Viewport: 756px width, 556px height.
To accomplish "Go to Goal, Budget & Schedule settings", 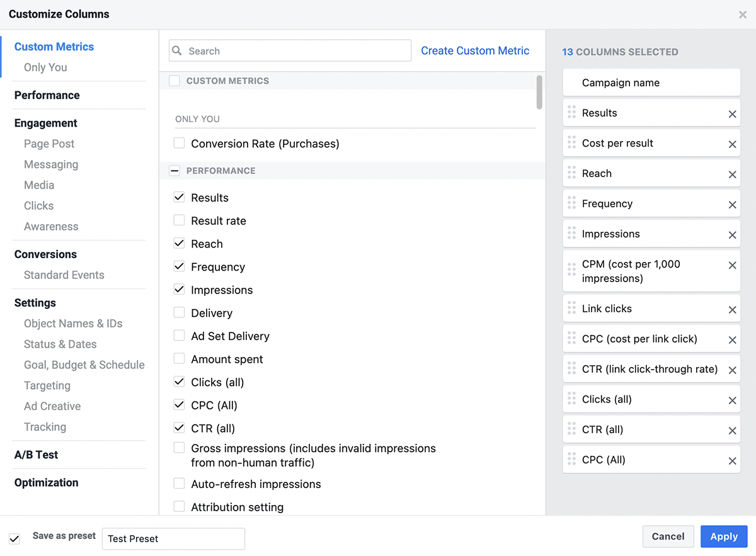I will pyautogui.click(x=84, y=365).
